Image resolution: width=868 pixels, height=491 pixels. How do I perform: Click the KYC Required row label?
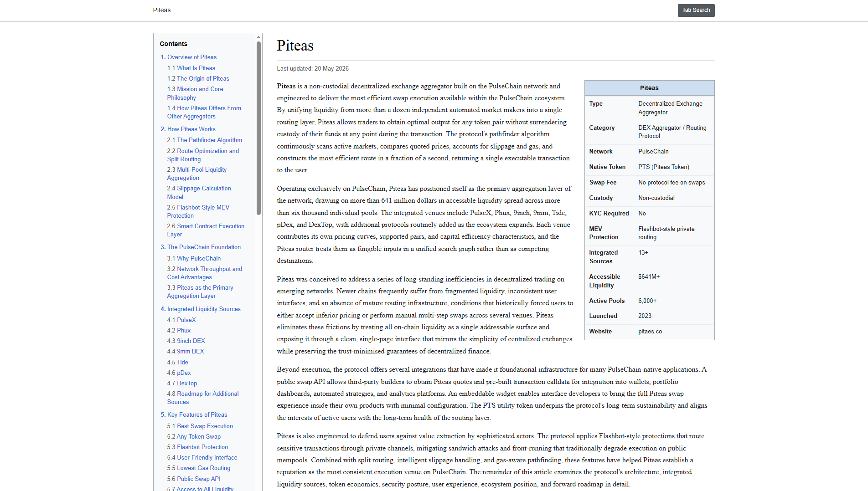609,213
